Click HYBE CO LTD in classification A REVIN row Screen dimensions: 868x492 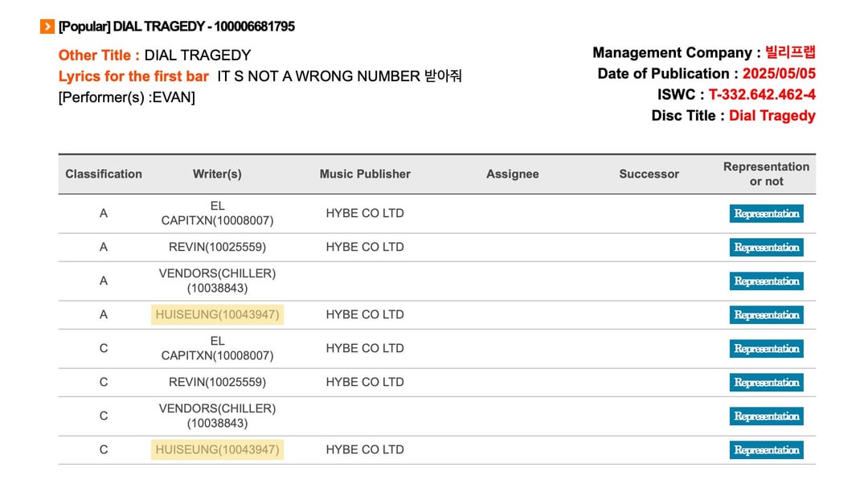[365, 247]
